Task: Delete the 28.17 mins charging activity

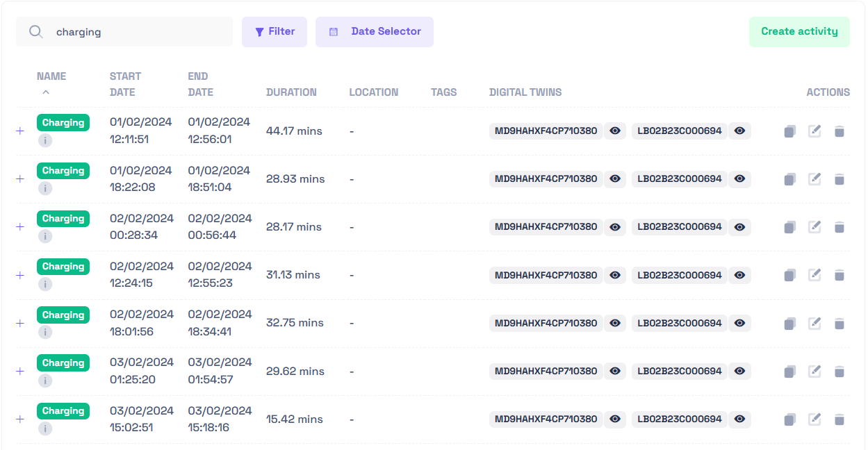Action: point(839,227)
